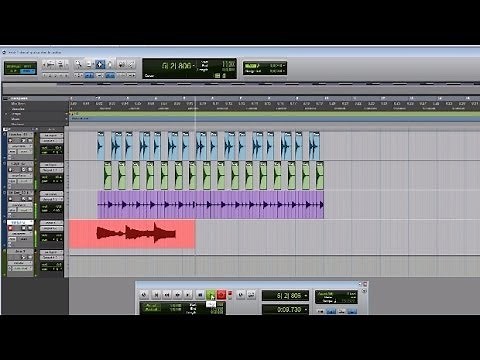Toggle the highlighted button below the Grabber tool
Viewport: 480px width, 360px height.
coord(110,75)
